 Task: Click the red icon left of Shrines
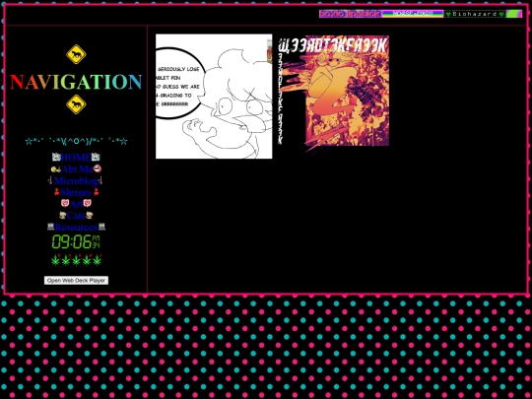tap(57, 192)
